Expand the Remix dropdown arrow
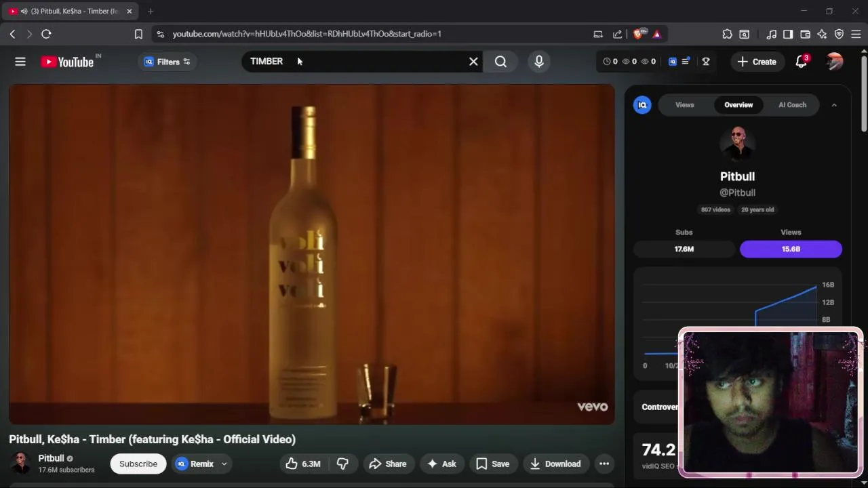The width and height of the screenshot is (868, 488). 224,464
